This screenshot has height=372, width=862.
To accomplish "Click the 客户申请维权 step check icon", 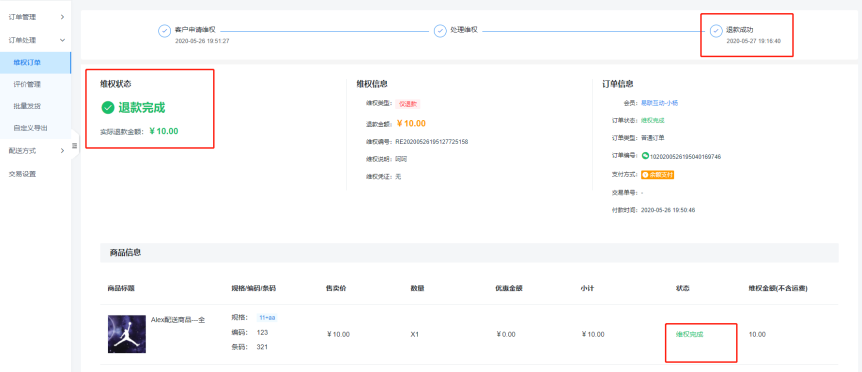I will (164, 31).
